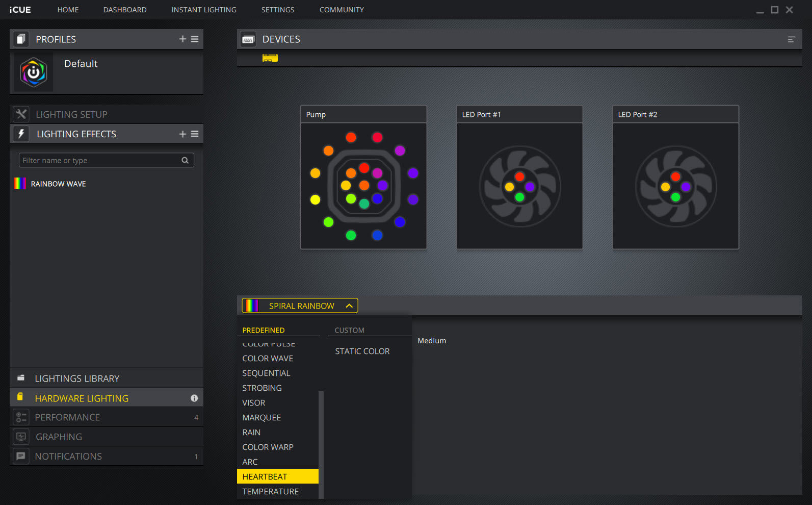The height and width of the screenshot is (505, 812).
Task: Add a new lighting effect
Action: click(x=182, y=134)
